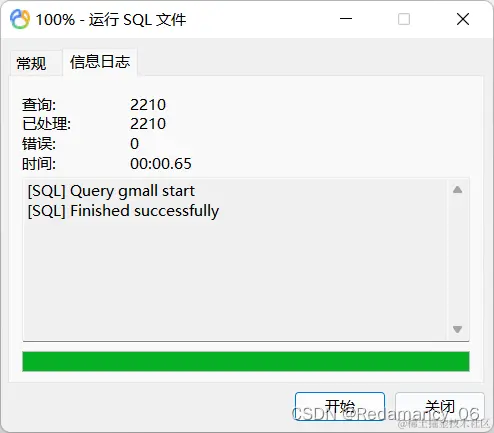Minimize the 运行 SQL 文件 window
This screenshot has height=433, width=494.
coord(346,19)
